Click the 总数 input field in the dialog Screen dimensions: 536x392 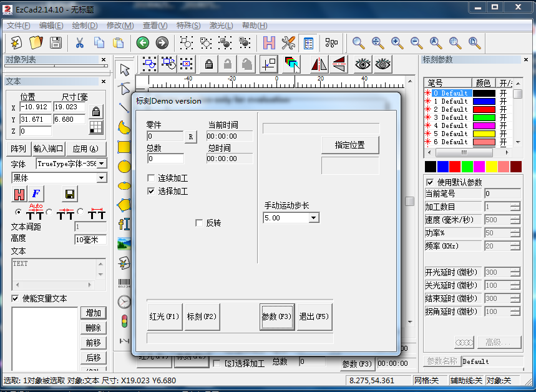click(165, 159)
